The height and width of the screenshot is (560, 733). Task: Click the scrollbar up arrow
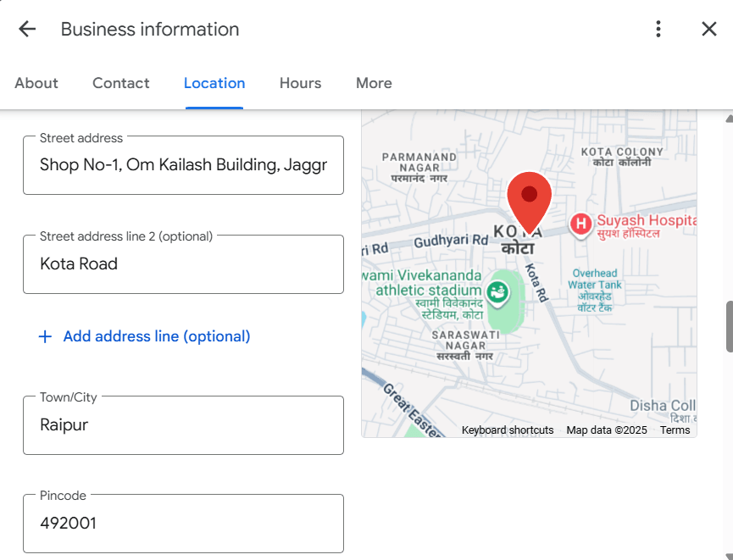729,119
